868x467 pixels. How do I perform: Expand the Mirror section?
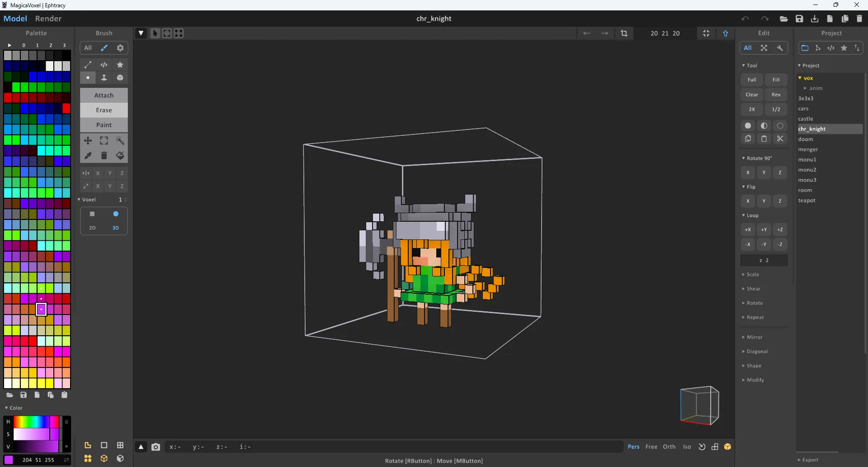[x=754, y=337]
